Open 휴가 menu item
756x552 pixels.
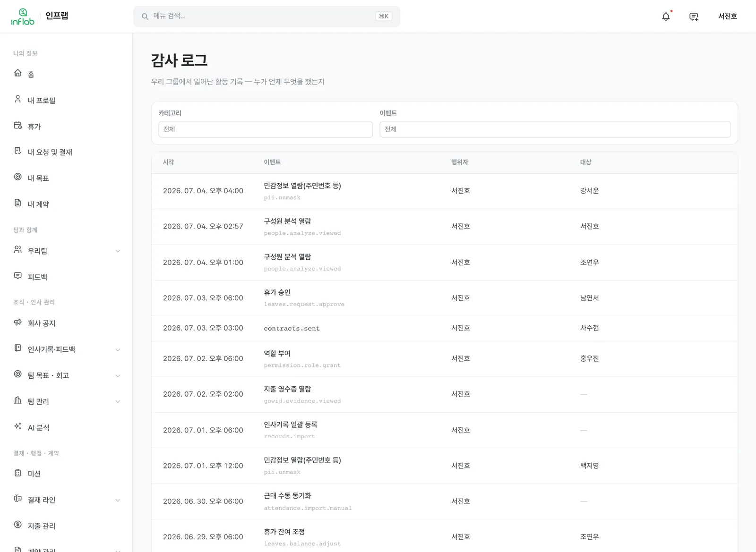66,127
